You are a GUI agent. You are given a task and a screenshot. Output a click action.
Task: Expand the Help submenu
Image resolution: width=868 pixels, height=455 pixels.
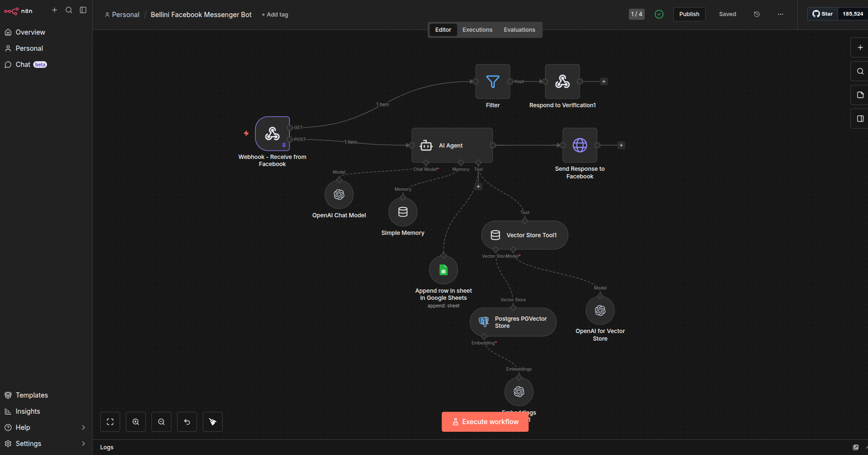(83, 427)
